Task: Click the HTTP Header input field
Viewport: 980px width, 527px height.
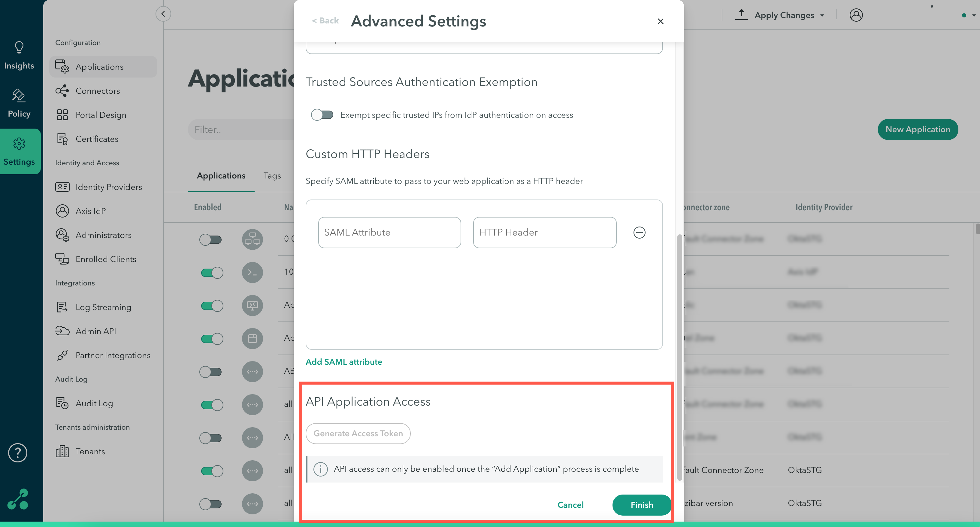Action: [x=544, y=232]
